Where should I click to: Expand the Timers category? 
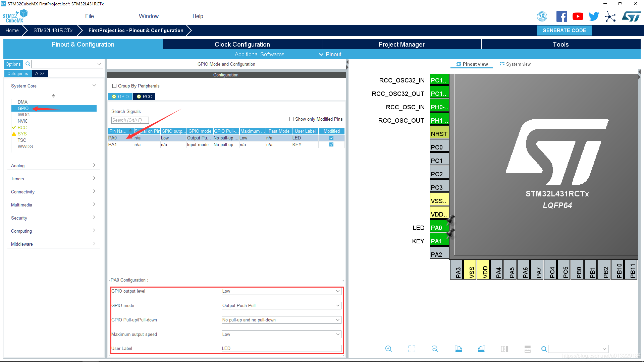[x=53, y=179]
